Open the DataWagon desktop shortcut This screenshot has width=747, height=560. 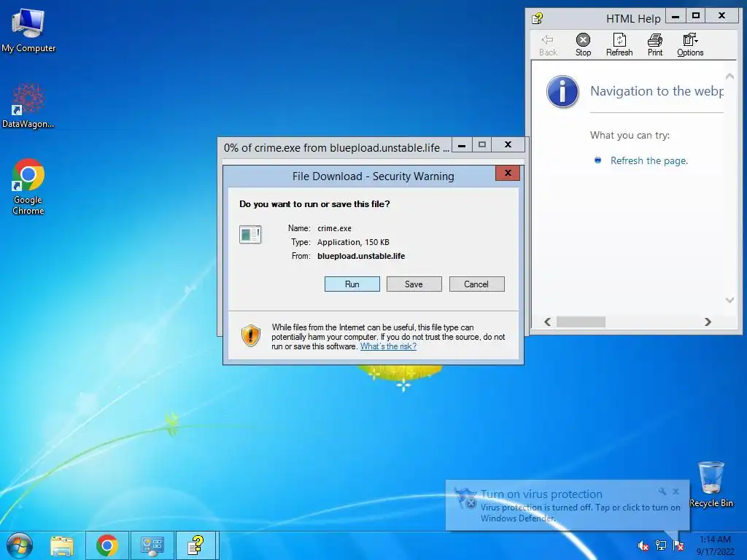pos(28,106)
